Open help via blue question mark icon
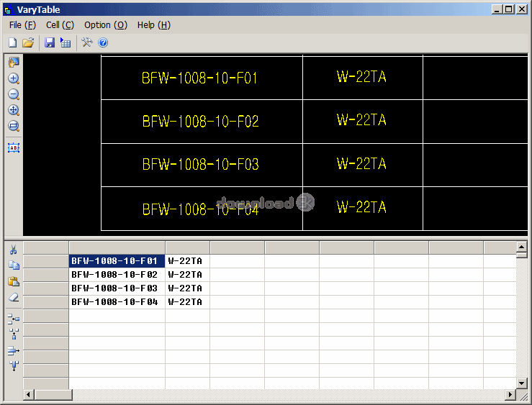This screenshot has height=405, width=532. pos(103,43)
